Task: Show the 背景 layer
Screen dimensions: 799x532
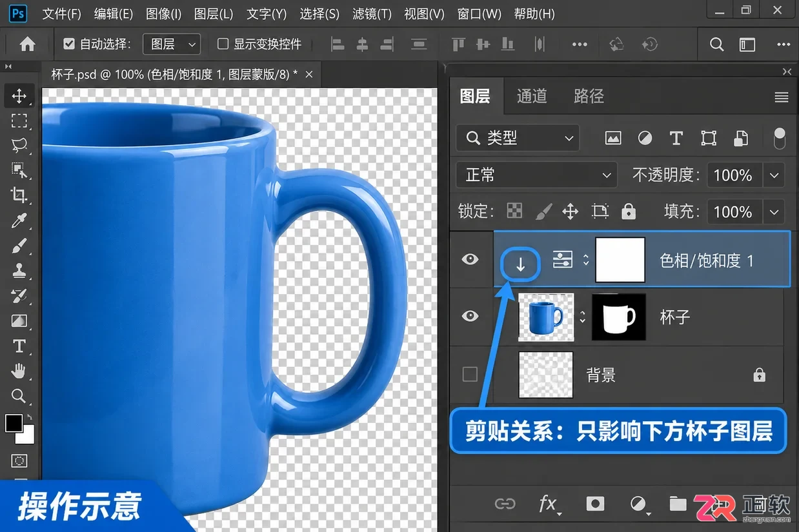Action: coord(470,374)
